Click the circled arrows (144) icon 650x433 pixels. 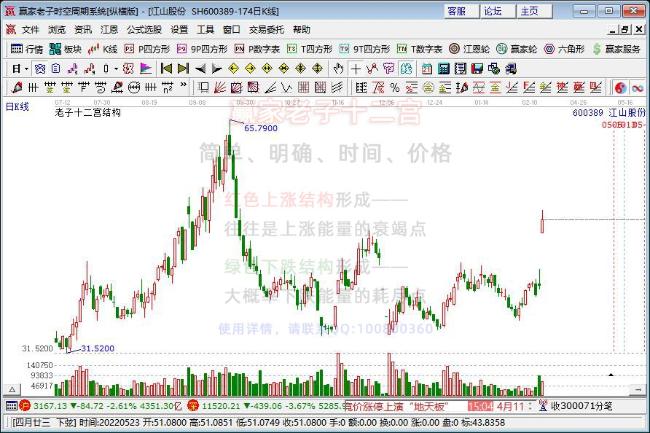(x=134, y=87)
